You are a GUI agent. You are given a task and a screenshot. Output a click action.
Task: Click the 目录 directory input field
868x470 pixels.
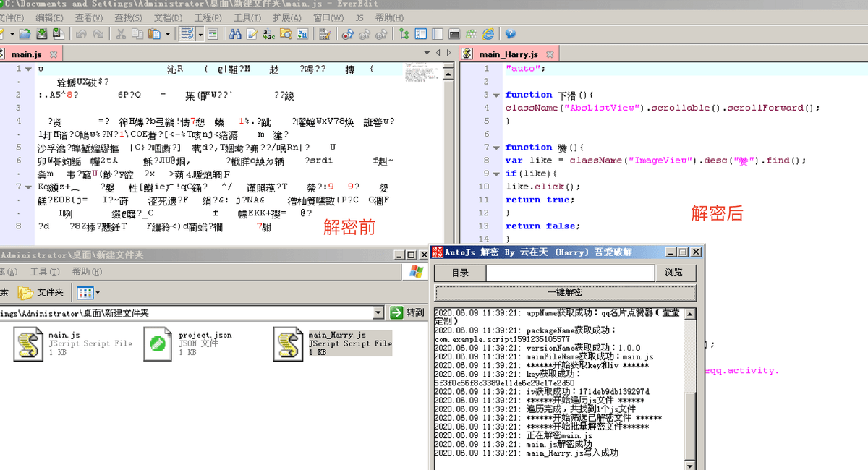(570, 273)
